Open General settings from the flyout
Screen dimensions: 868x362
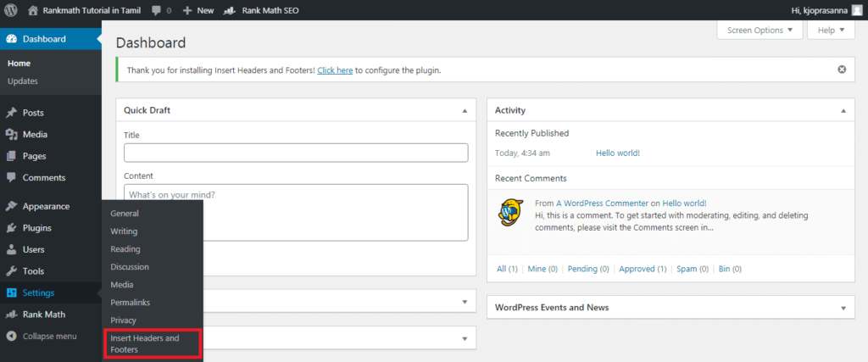pos(125,213)
